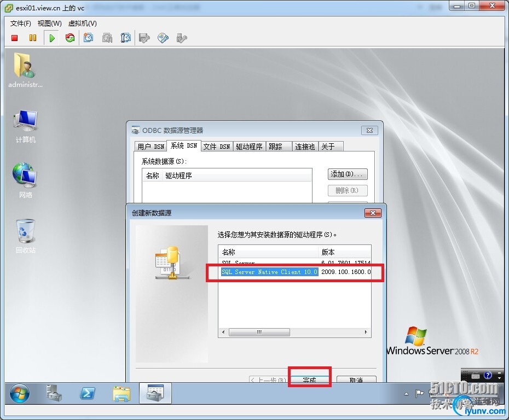The image size is (509, 420).
Task: Open Server Manager from the taskbar
Action: (x=54, y=393)
